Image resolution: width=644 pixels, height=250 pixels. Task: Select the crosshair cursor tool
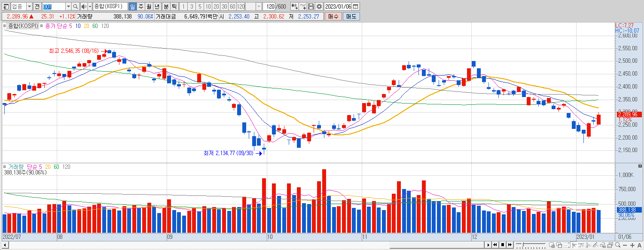coord(574,245)
